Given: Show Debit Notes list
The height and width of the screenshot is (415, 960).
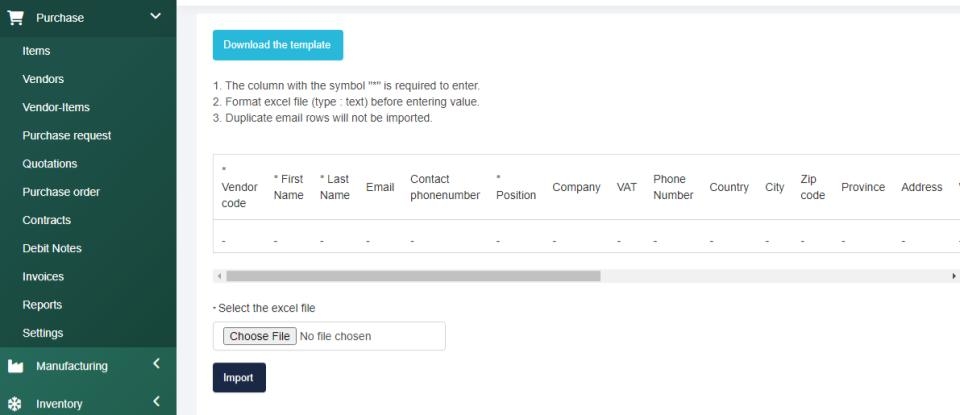Looking at the screenshot, I should coord(52,248).
